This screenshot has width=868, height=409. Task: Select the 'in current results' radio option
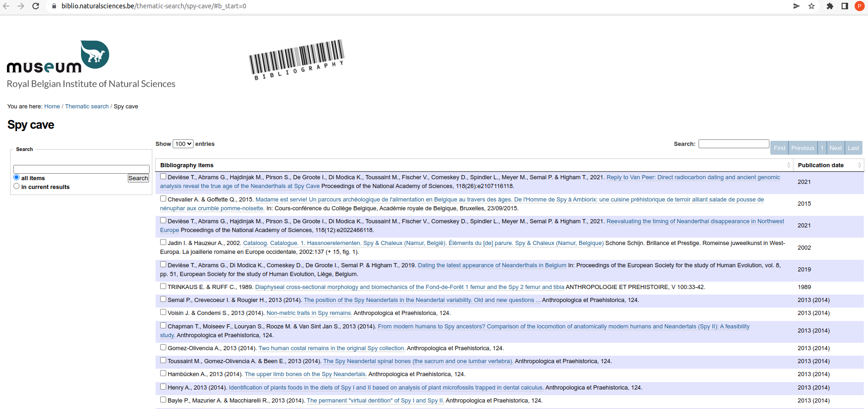click(17, 186)
